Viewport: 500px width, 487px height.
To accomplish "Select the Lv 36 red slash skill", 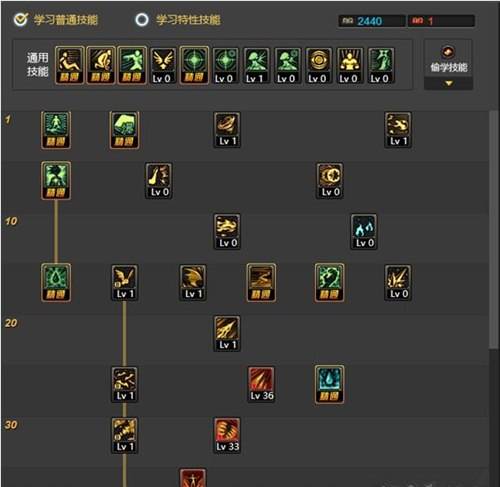I will tap(261, 384).
